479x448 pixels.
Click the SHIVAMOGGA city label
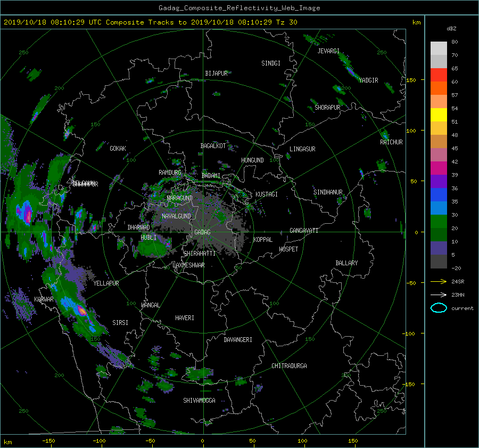click(x=199, y=401)
